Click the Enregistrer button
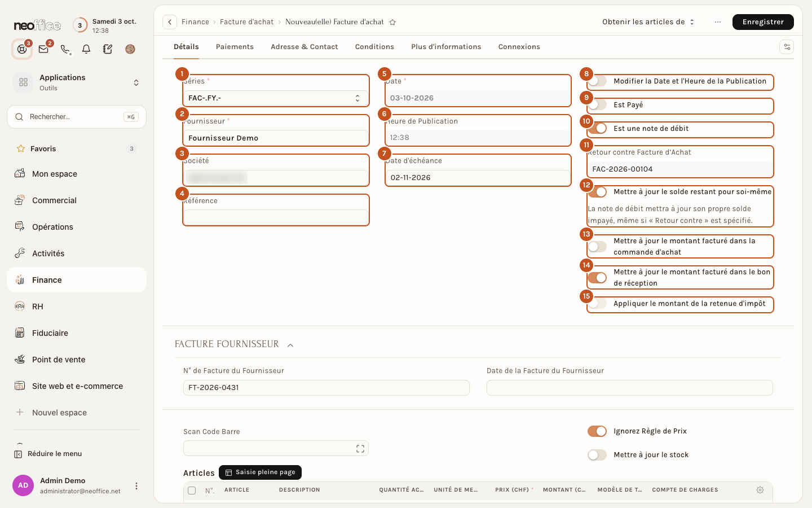This screenshot has height=508, width=812. coord(763,22)
